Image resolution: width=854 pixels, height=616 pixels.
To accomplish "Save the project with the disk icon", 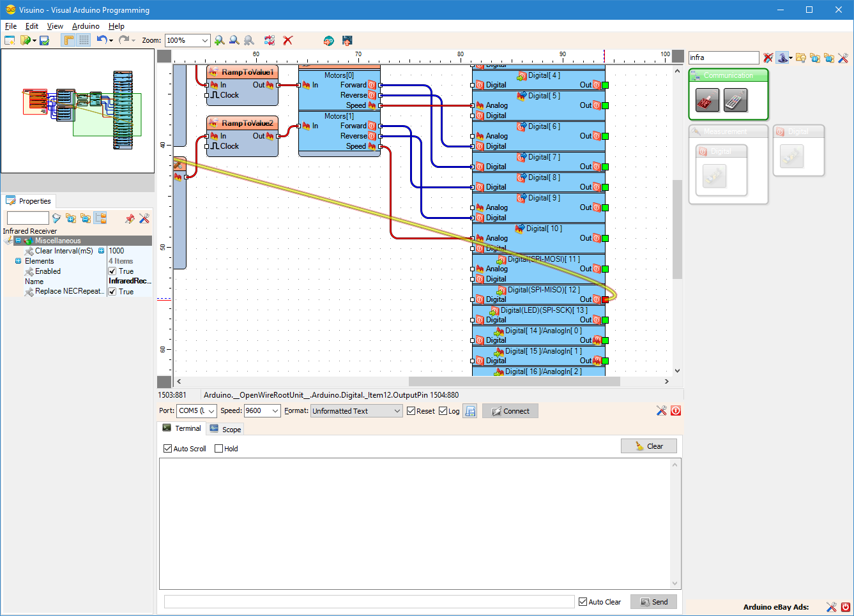I will coord(44,40).
